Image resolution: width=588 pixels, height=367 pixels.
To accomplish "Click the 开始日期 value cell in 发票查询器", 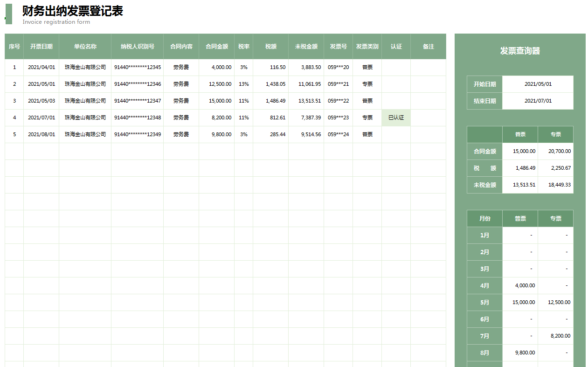I will click(538, 84).
